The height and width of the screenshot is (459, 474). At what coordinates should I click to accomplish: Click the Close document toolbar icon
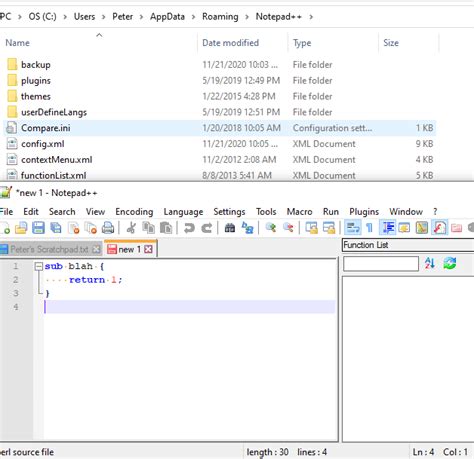tap(73, 228)
